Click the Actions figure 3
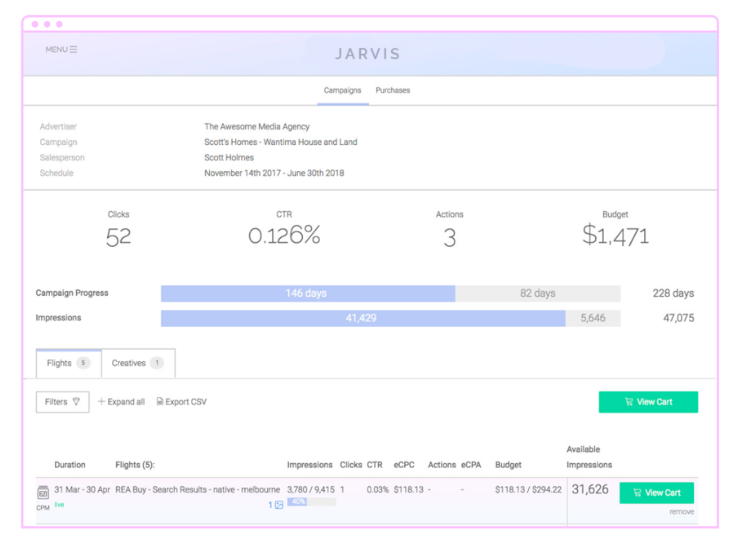This screenshot has width=736, height=542. pyautogui.click(x=450, y=237)
